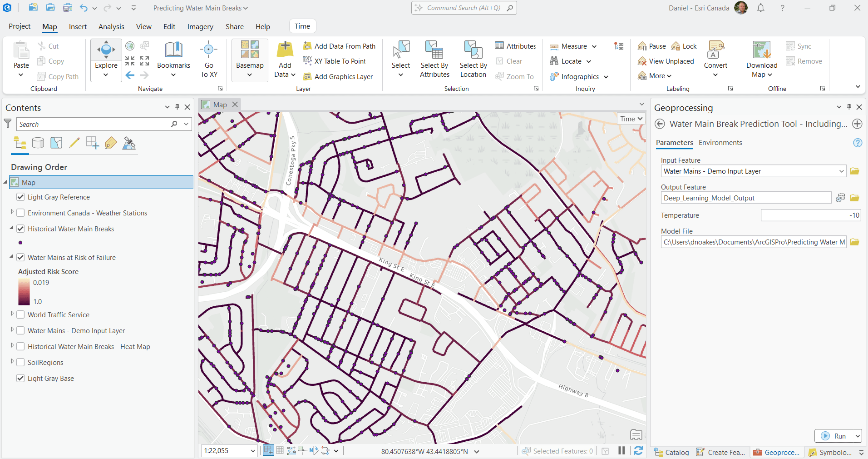Open the Analysis ribbon tab
The image size is (868, 459).
coord(111,26)
